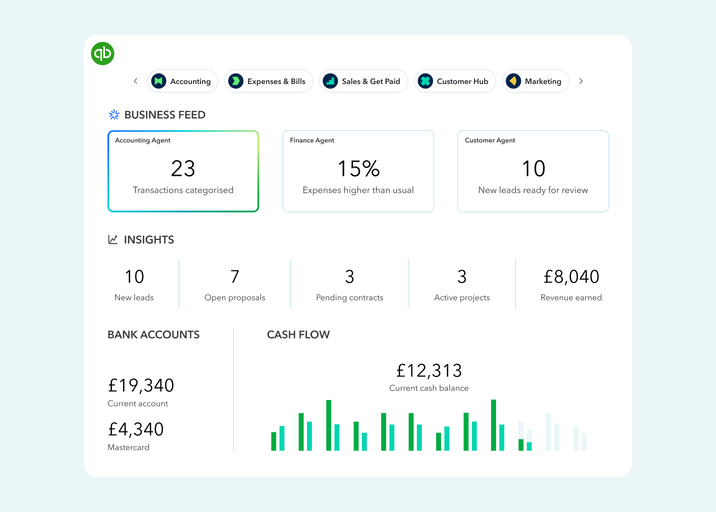Viewport: 716px width, 512px height.
Task: Show more categories with right chevron
Action: [x=581, y=81]
